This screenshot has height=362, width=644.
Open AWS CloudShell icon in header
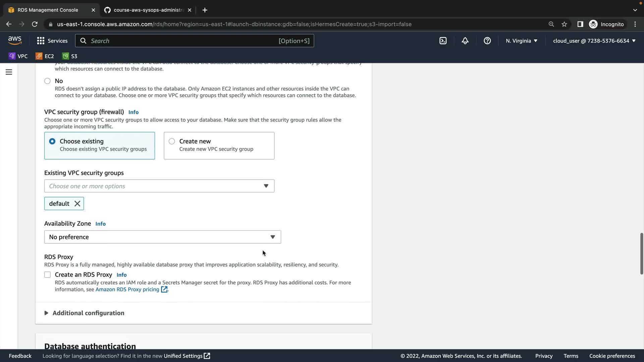(x=443, y=41)
